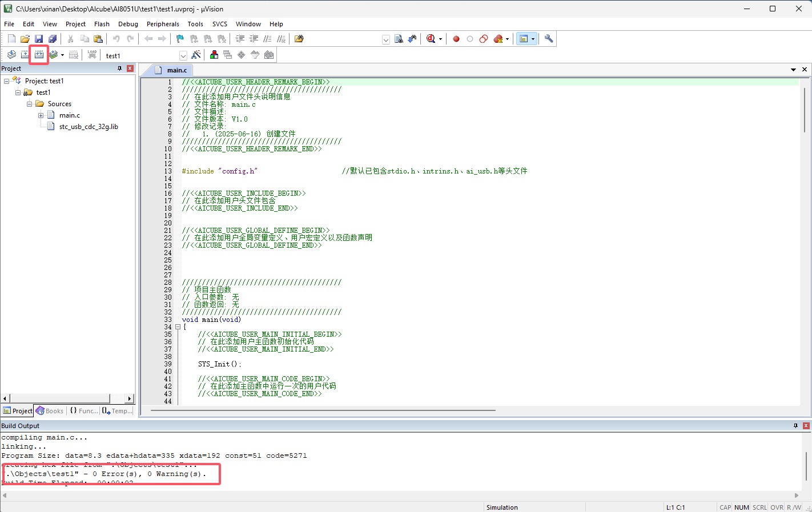
Task: Collapse the Project: test1 tree node
Action: pyautogui.click(x=6, y=81)
